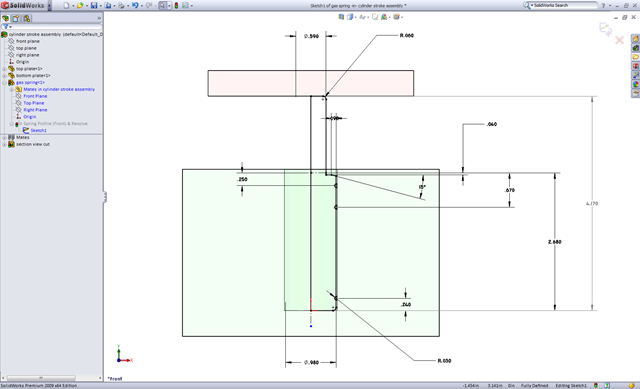Click the View Settings icon in heads-up toolbar
The height and width of the screenshot is (389, 640).
click(x=396, y=17)
